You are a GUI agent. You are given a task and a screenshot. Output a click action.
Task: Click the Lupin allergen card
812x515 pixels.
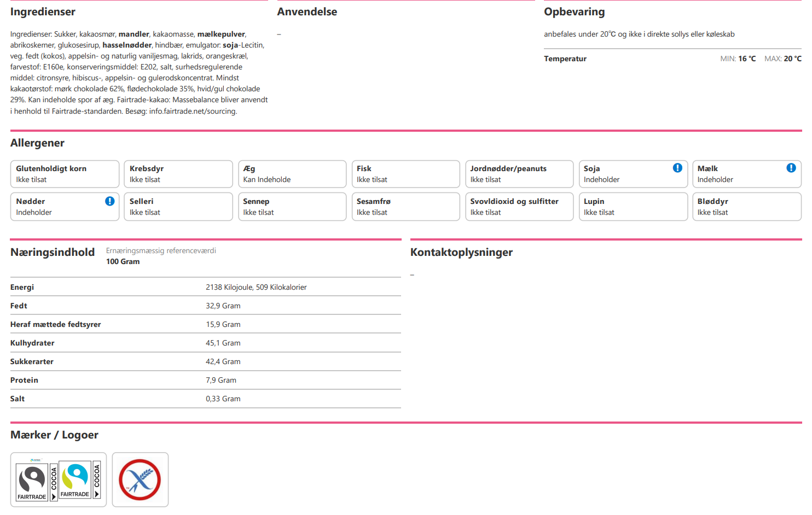(633, 207)
